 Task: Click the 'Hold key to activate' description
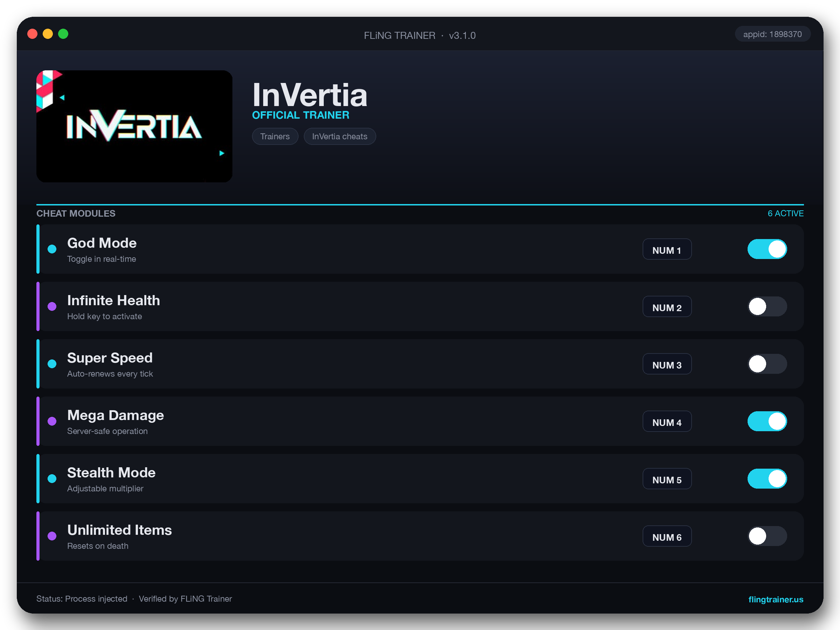pos(104,316)
